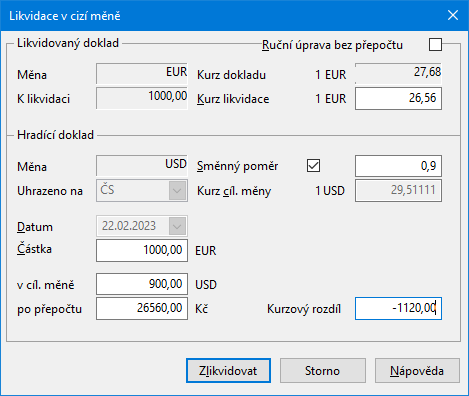The width and height of the screenshot is (469, 396).
Task: Close the Likvidace v cizí měně dialog
Action: (453, 15)
